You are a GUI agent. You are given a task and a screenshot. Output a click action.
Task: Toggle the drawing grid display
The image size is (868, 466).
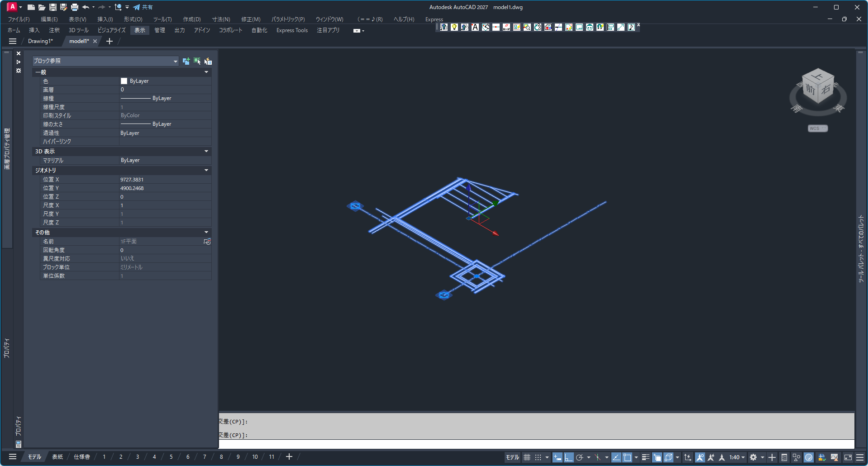[x=527, y=457]
